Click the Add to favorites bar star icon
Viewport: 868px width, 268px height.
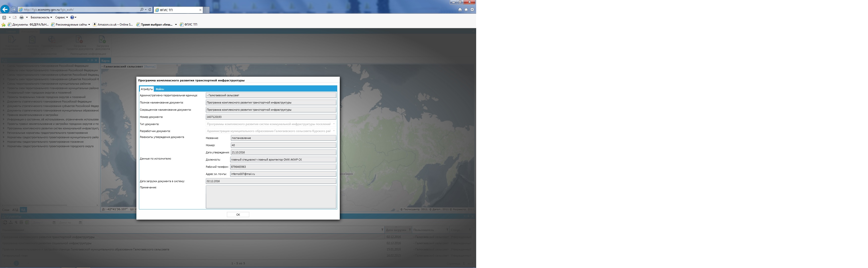(3, 25)
